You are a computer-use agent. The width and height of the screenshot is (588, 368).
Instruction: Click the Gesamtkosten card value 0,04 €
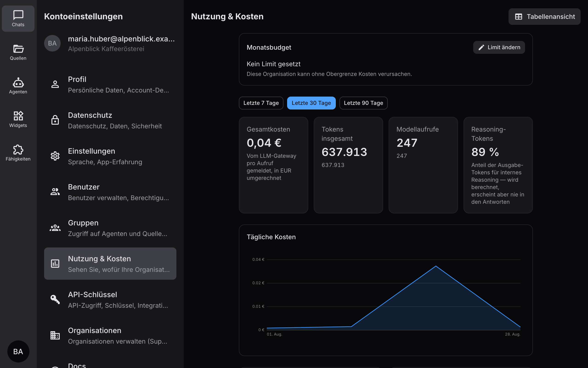(x=264, y=143)
